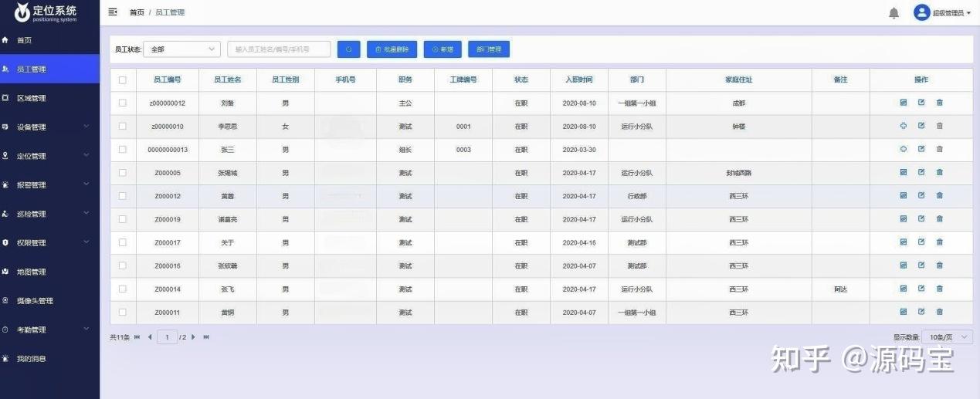This screenshot has height=399, width=980.
Task: Open 摄像头管理 in the sidebar
Action: point(49,300)
